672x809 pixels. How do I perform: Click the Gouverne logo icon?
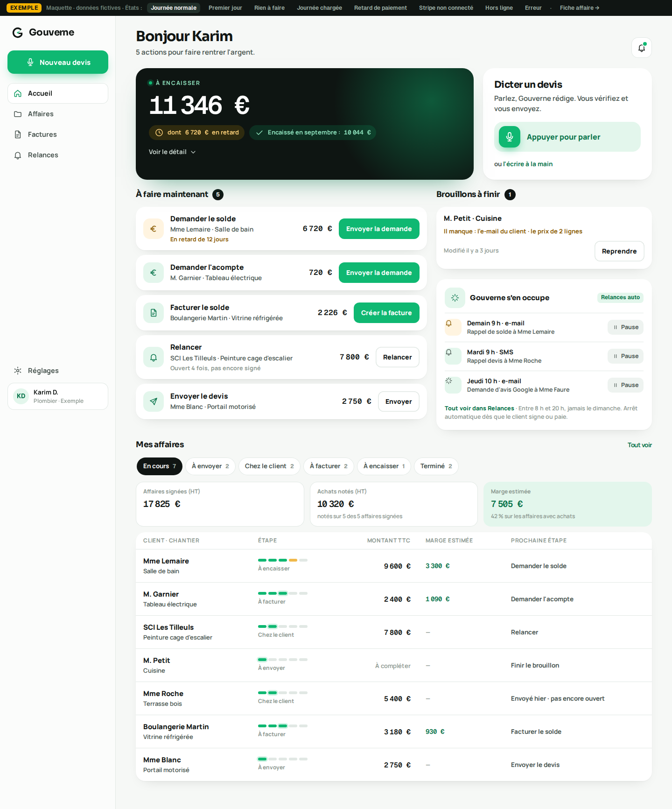point(18,32)
